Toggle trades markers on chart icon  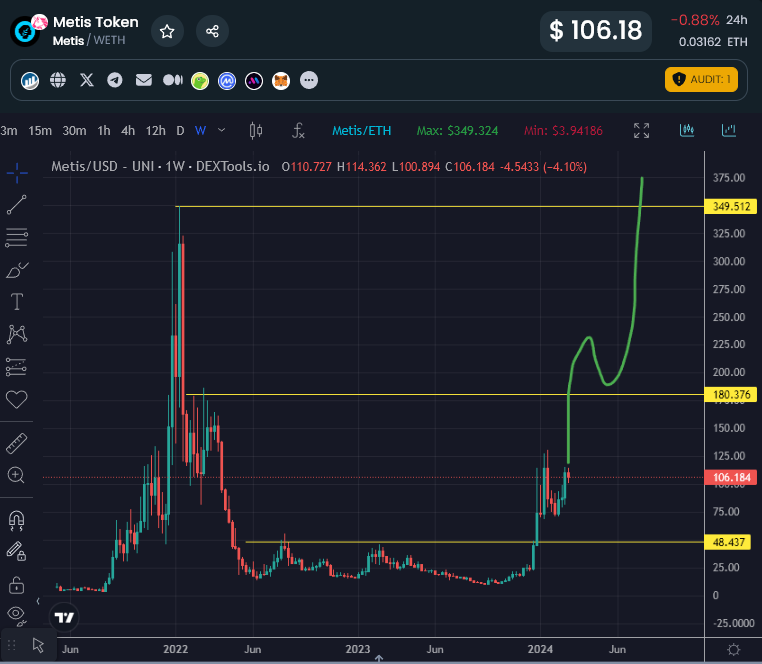pos(687,130)
